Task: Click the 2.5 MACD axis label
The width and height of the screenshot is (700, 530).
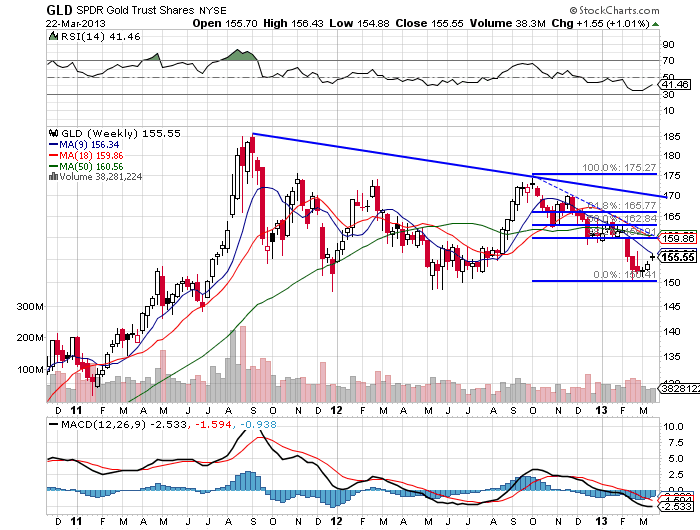Action: click(x=676, y=474)
